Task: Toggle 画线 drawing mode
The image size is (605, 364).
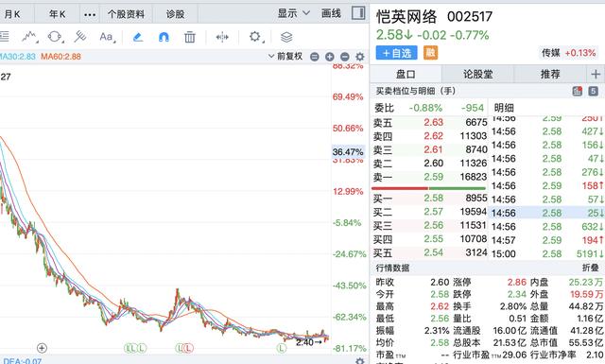Action: click(331, 13)
